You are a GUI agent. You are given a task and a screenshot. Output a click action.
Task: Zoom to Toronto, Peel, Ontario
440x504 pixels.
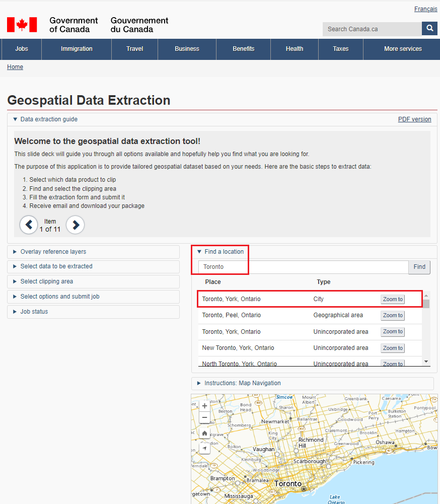point(393,315)
